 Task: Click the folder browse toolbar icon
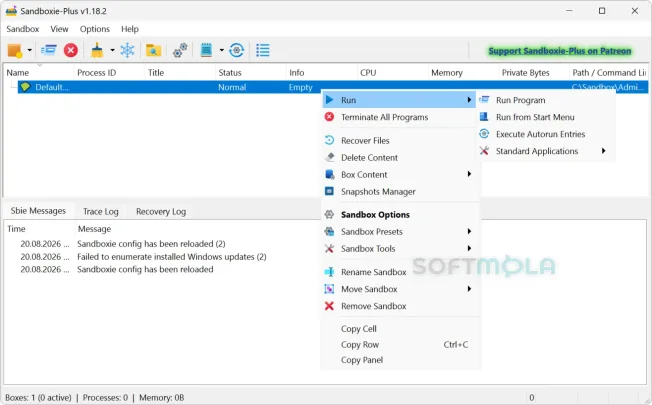tap(153, 50)
